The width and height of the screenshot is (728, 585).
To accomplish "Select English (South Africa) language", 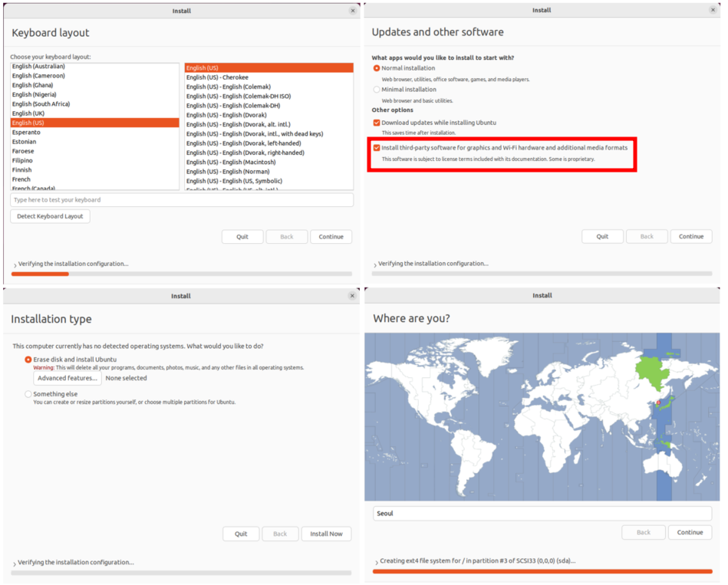I will click(x=94, y=104).
